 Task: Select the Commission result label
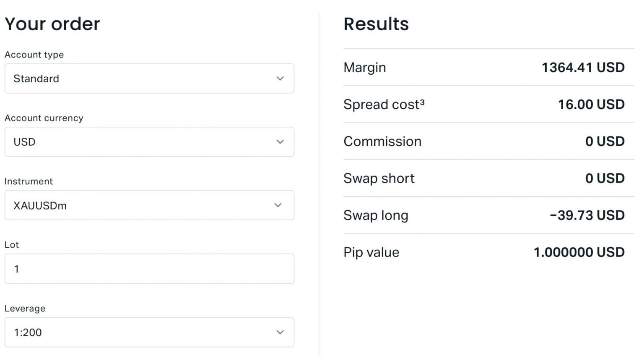382,141
